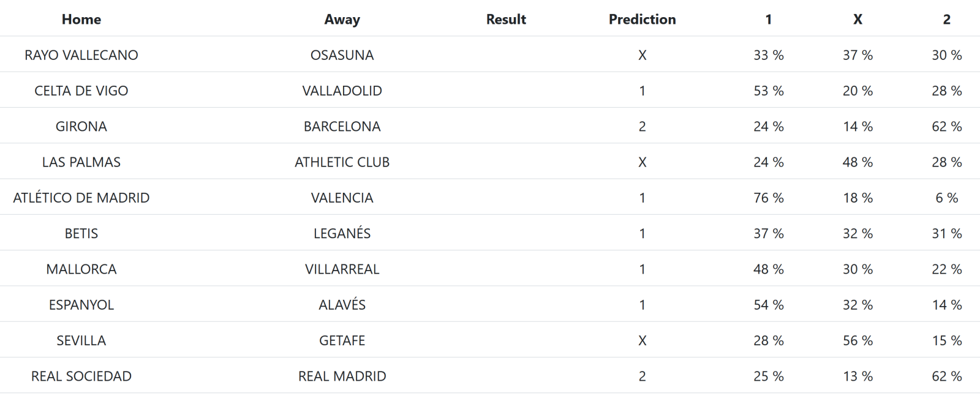The width and height of the screenshot is (980, 396).
Task: Click the 76 % home win probability
Action: (x=768, y=198)
